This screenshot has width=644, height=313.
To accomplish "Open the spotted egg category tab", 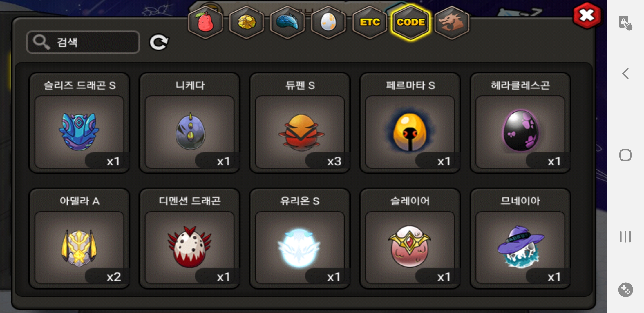I will click(329, 22).
